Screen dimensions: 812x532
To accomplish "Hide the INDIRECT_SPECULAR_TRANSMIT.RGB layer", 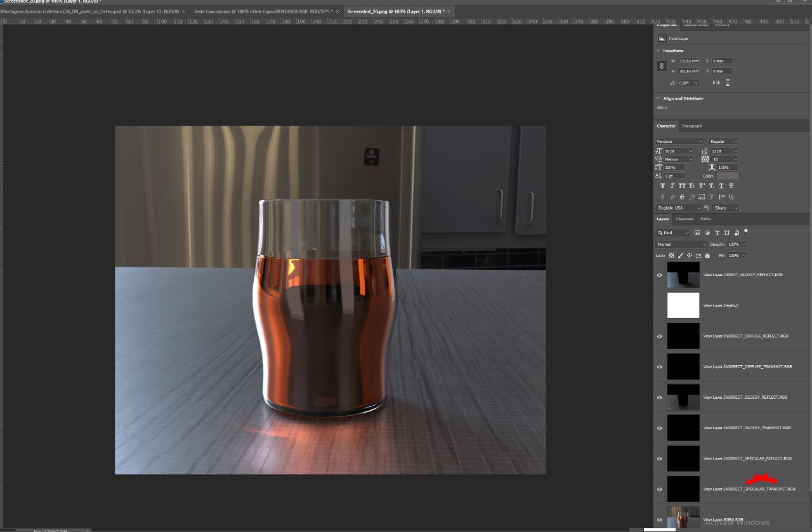I will coord(660,489).
